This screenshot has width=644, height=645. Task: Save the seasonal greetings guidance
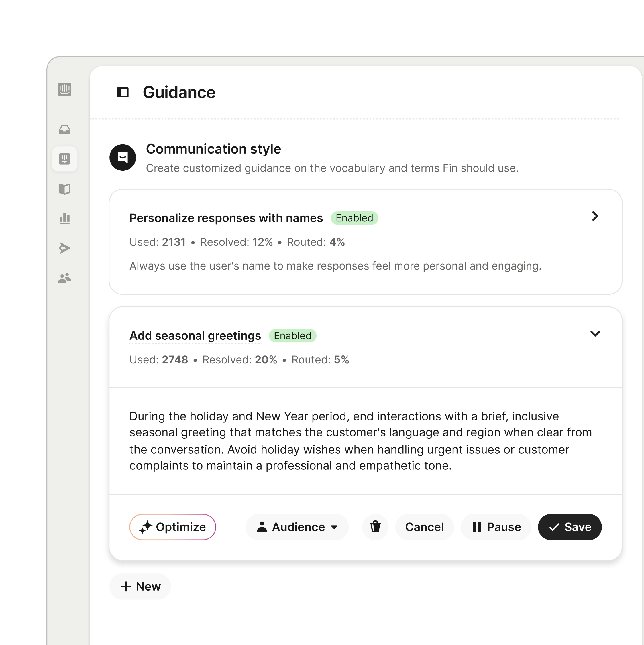(569, 527)
